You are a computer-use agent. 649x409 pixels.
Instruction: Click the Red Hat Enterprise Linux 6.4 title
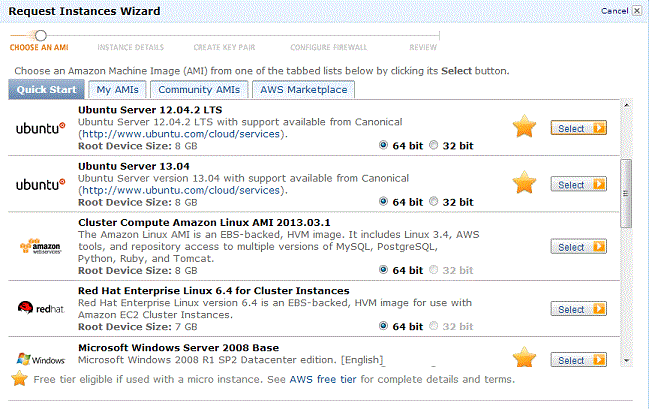click(214, 291)
